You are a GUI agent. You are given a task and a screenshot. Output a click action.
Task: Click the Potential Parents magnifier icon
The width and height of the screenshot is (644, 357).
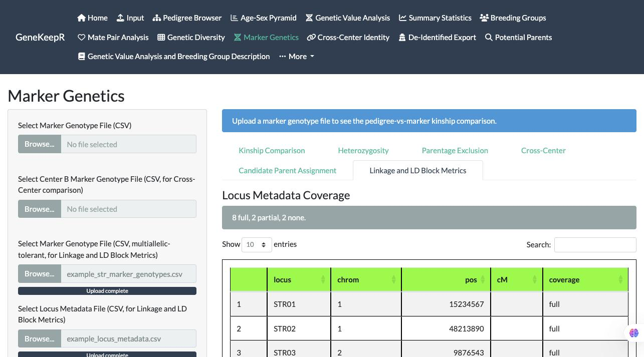[489, 38]
